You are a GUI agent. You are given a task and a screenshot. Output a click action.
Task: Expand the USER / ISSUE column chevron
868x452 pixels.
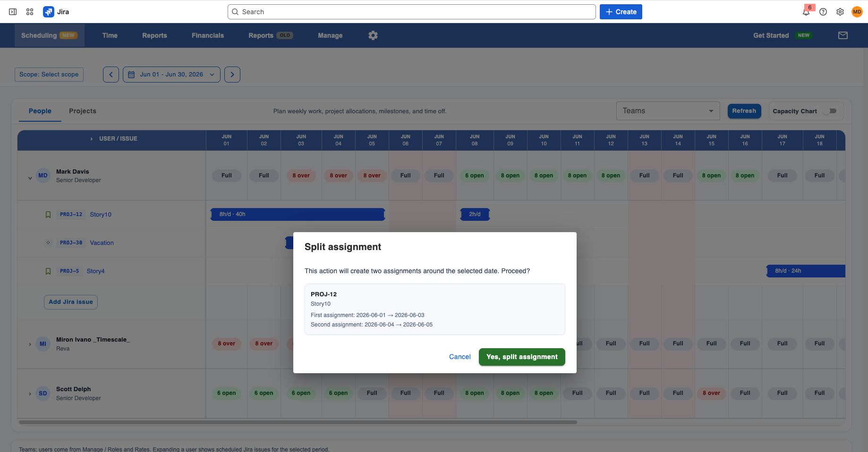tap(92, 139)
